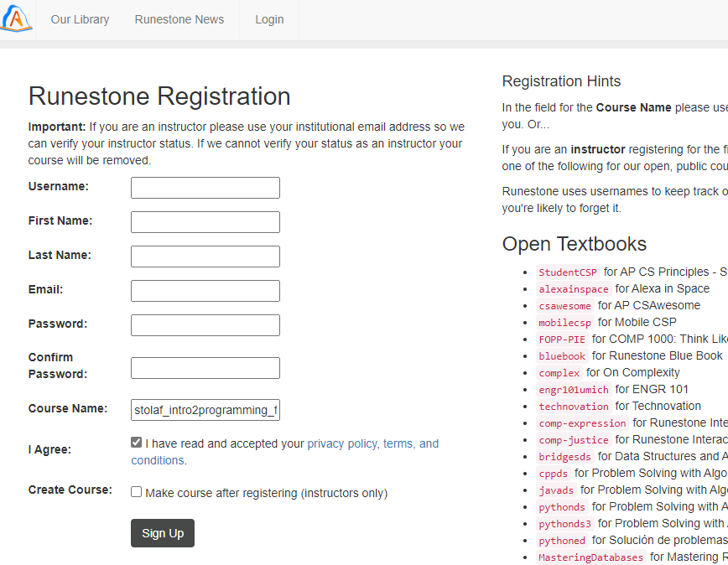The image size is (728, 565).
Task: Open the Runestone News menu
Action: pyautogui.click(x=179, y=19)
